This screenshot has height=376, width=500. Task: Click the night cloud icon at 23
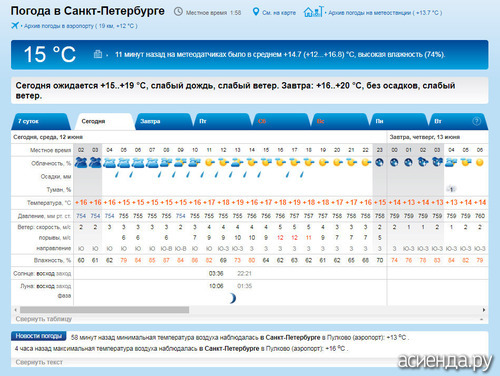379,163
